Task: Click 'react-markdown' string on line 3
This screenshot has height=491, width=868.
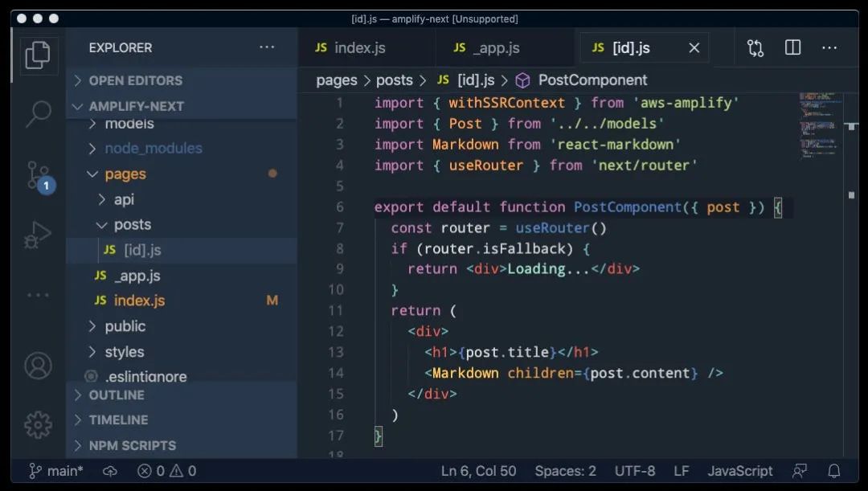Action: (x=615, y=145)
